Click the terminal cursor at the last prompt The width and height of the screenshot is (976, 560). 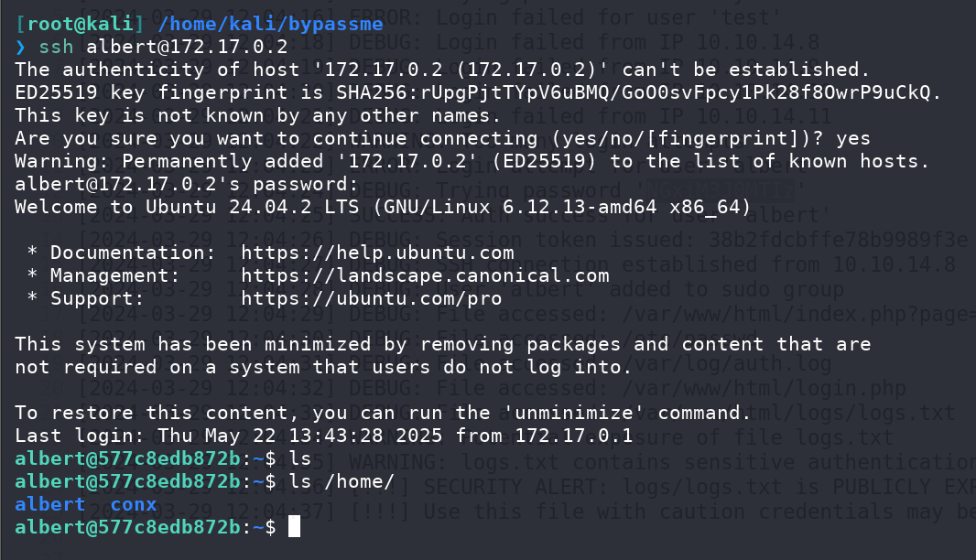tap(295, 526)
